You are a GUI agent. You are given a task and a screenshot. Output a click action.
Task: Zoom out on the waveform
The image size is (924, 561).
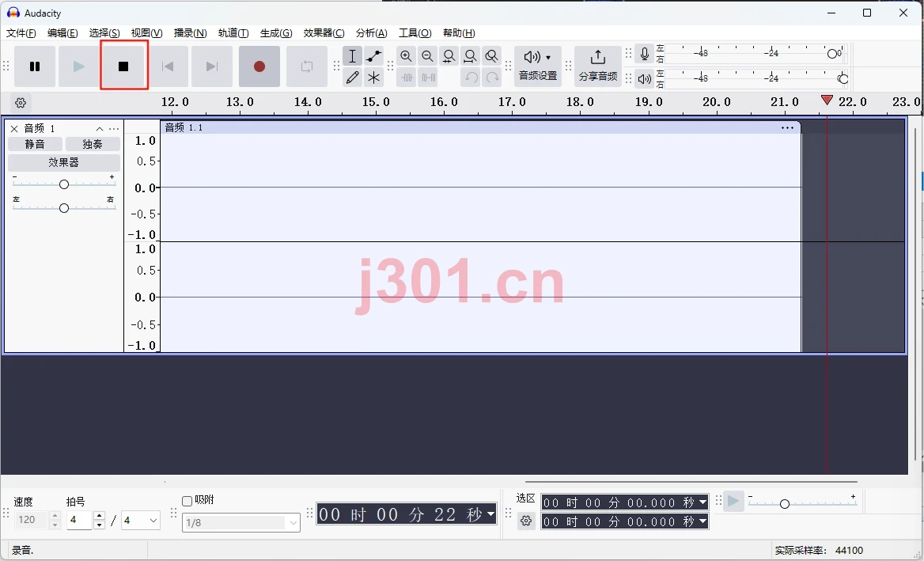[x=427, y=56]
